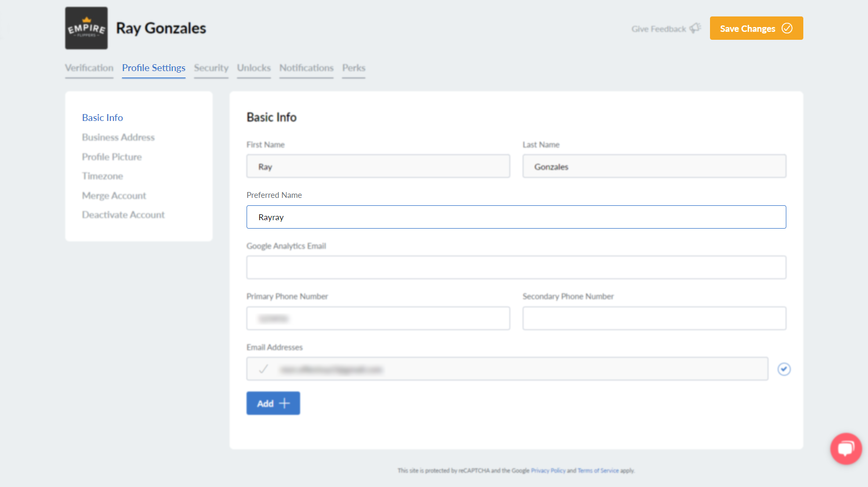
Task: Navigate to Timezone settings
Action: [102, 176]
